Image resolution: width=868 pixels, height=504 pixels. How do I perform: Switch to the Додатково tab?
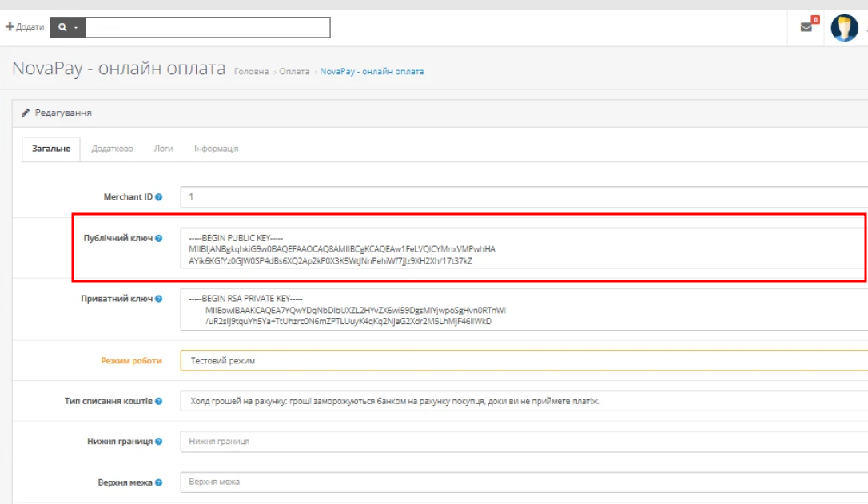click(x=112, y=149)
